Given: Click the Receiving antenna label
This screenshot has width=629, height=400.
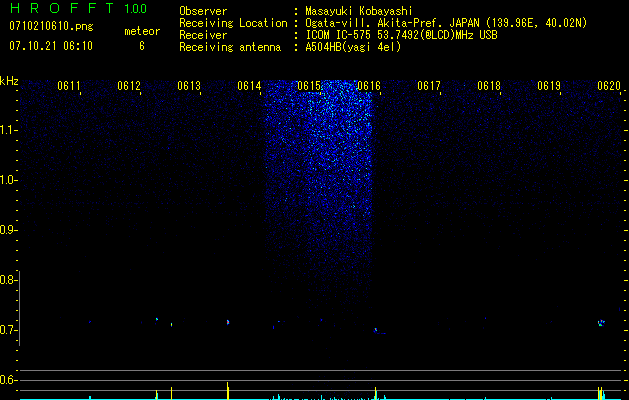Looking at the screenshot, I should tap(230, 47).
